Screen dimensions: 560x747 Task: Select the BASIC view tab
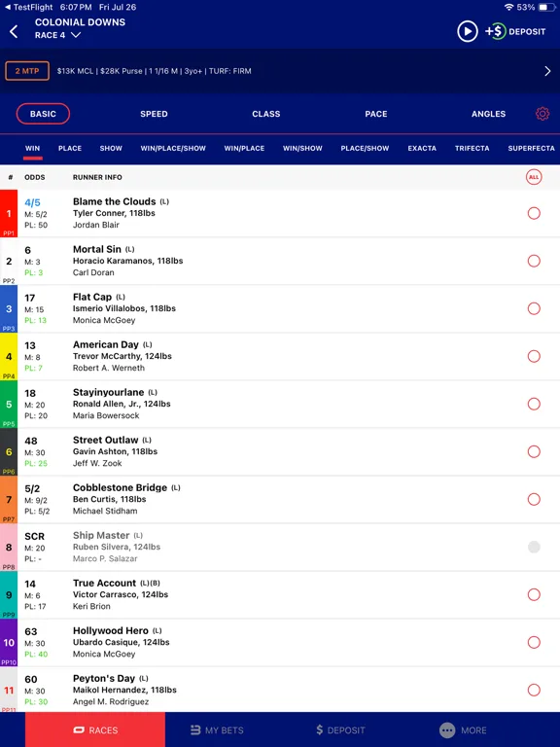click(x=43, y=114)
